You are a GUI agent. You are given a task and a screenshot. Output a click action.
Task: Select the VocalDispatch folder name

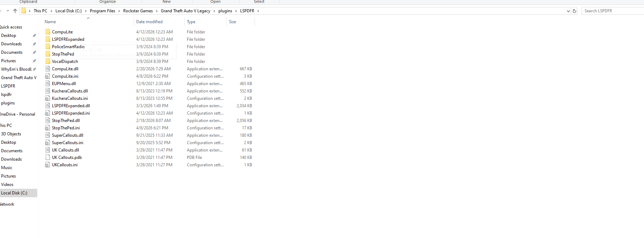tap(65, 62)
